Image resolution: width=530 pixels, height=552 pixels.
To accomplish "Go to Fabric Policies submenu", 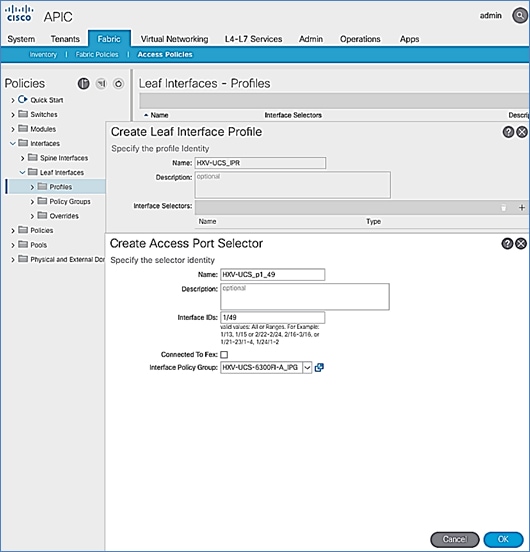I will (97, 55).
